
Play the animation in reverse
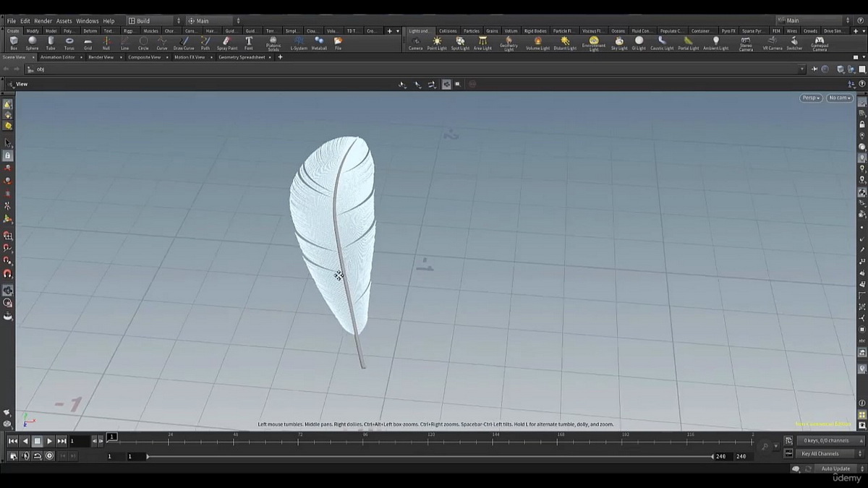point(25,441)
